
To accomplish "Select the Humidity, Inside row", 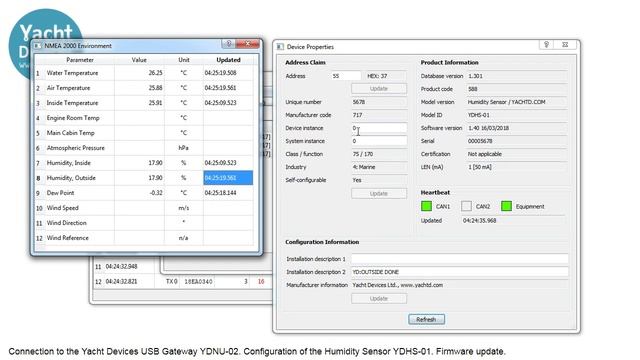I will pos(144,163).
